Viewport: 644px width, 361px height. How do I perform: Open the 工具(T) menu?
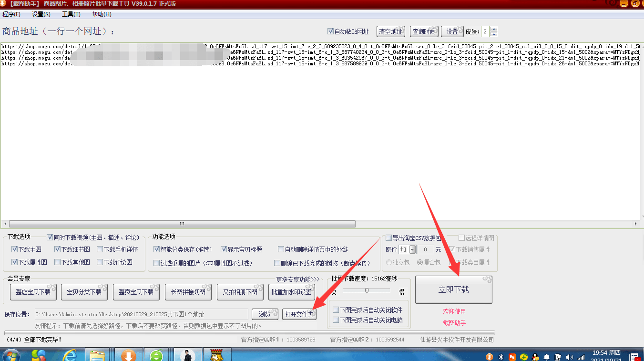point(71,14)
